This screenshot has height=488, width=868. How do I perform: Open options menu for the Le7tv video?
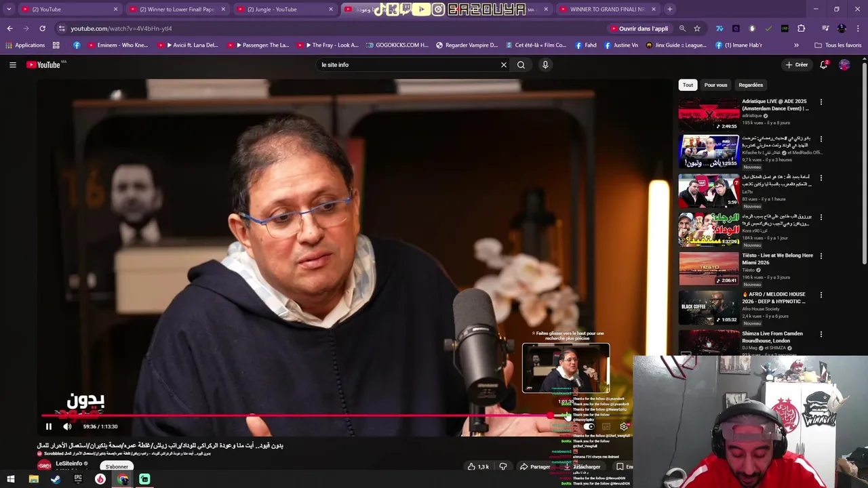[821, 178]
